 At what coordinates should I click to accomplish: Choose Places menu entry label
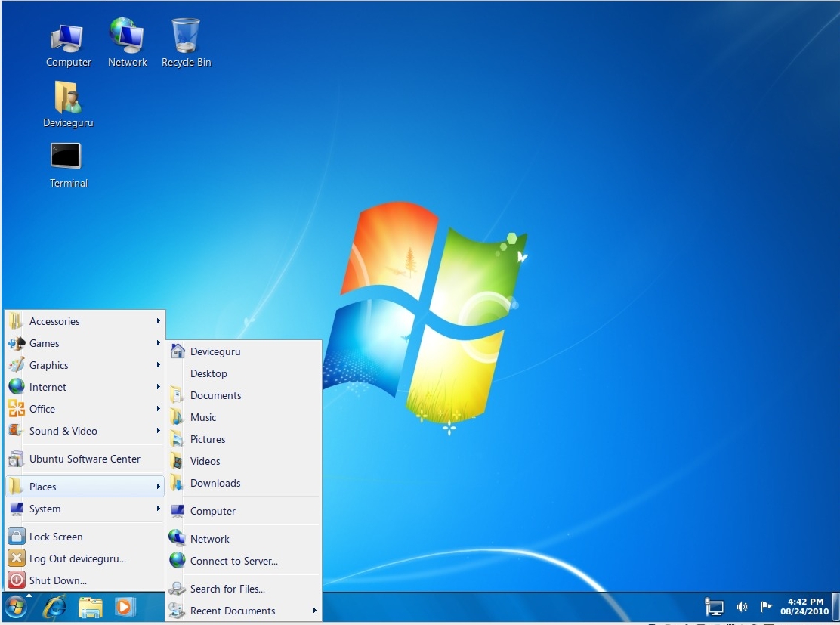pos(42,487)
